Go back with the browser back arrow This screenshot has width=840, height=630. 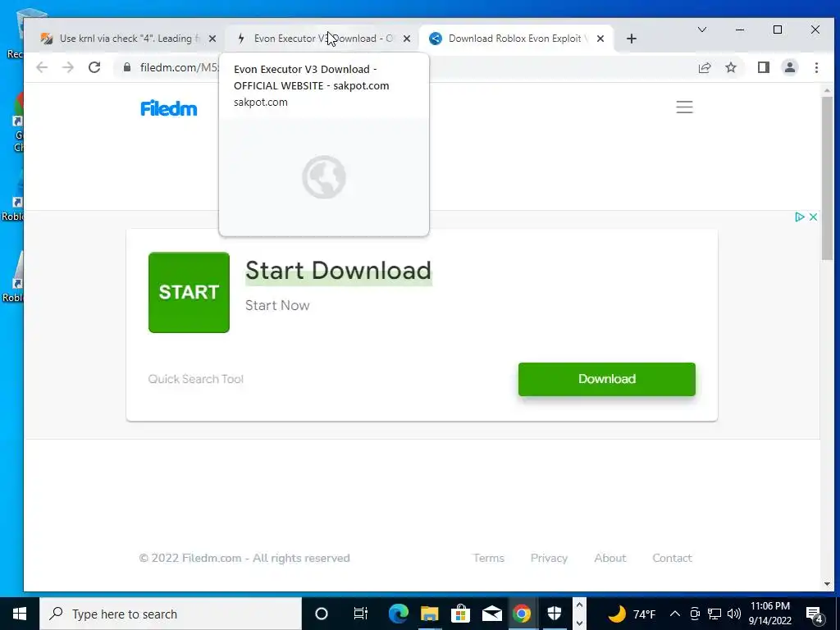pos(42,67)
